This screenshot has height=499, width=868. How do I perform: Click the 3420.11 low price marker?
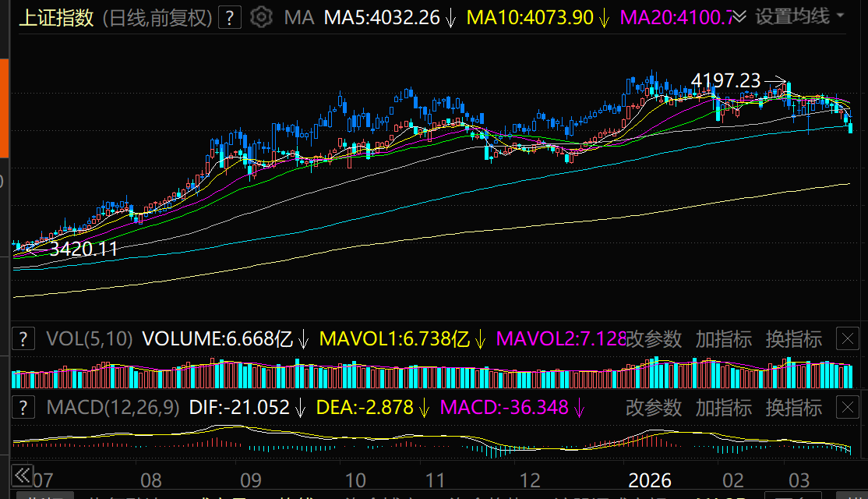tap(83, 249)
